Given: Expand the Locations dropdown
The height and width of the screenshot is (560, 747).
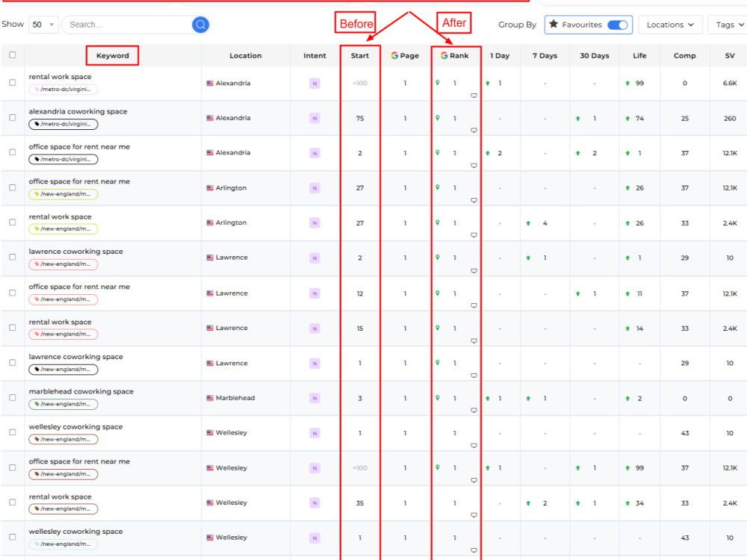Looking at the screenshot, I should click(x=670, y=25).
